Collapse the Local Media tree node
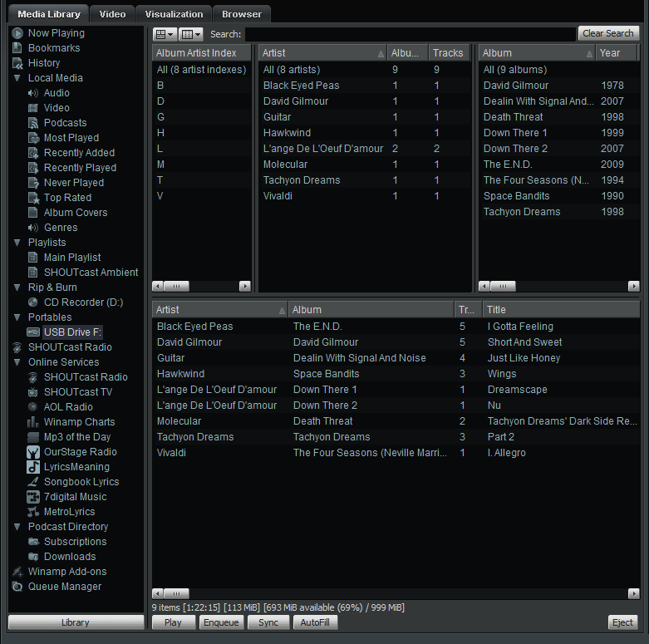Viewport: 649px width, 644px height. point(17,78)
